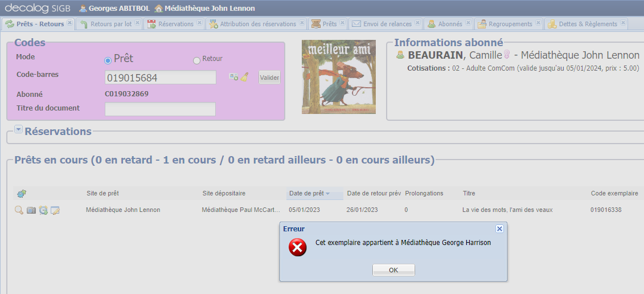Click the Prolongations column header
644x294 pixels.
click(424, 193)
